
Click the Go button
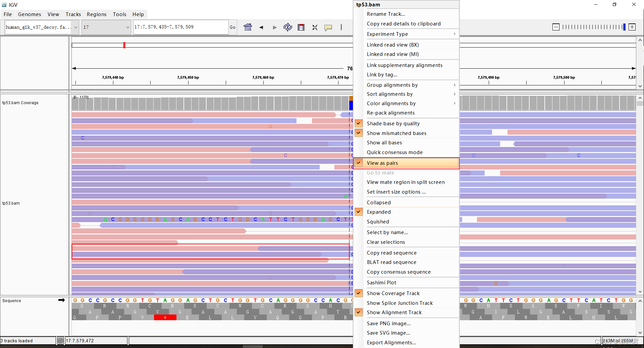[x=232, y=27]
